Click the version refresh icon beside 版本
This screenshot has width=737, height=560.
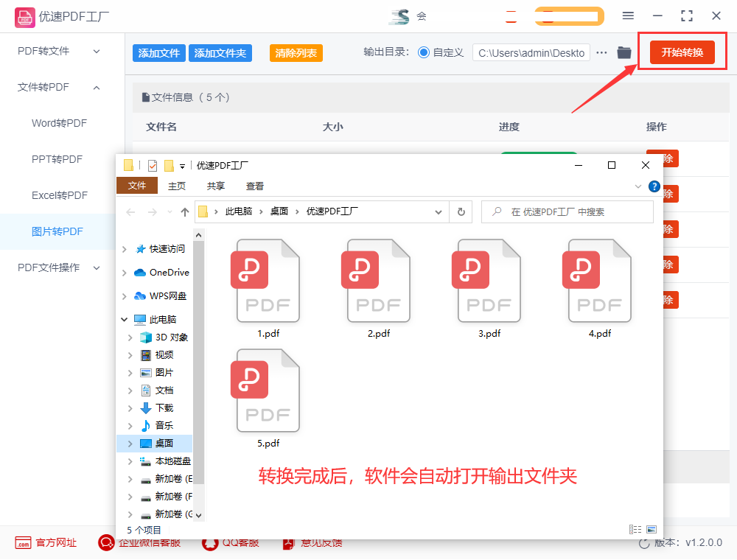pos(644,543)
